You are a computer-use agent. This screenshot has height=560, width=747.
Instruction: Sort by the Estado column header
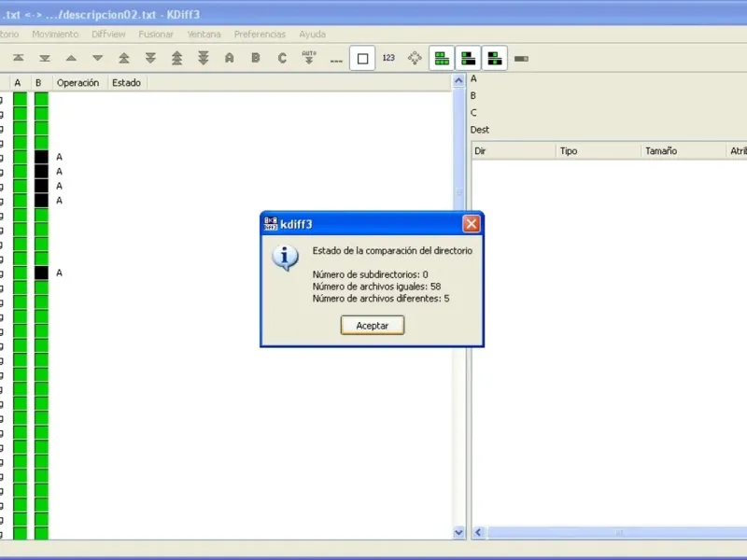(x=126, y=83)
